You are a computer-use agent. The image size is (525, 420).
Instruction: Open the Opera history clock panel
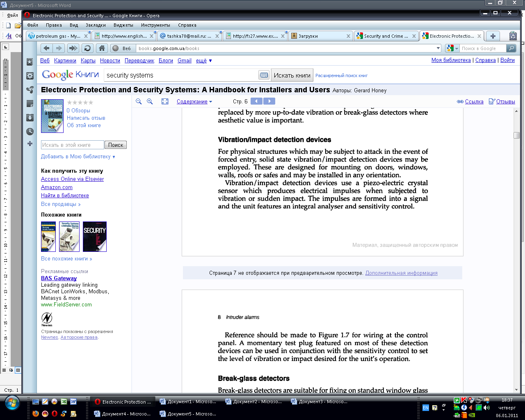click(x=30, y=132)
